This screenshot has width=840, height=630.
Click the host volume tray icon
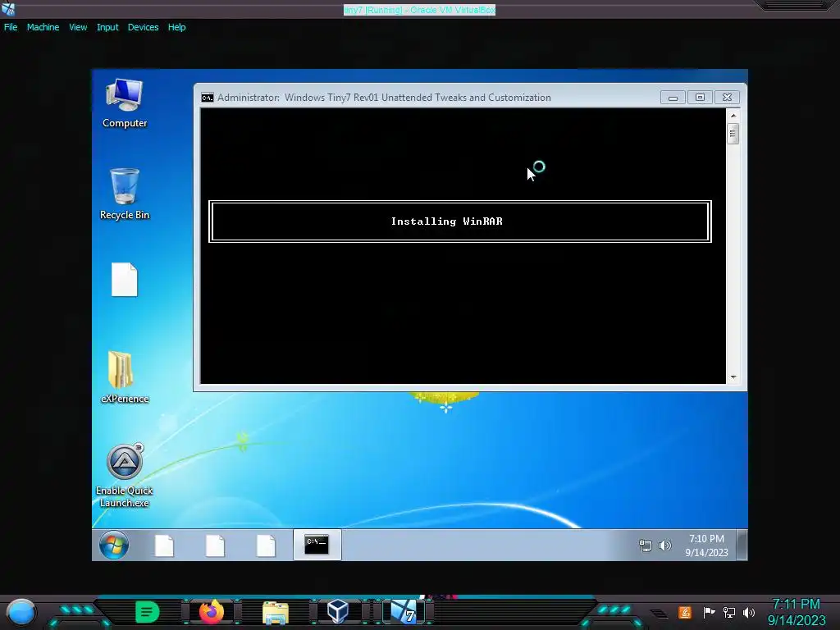coord(749,612)
